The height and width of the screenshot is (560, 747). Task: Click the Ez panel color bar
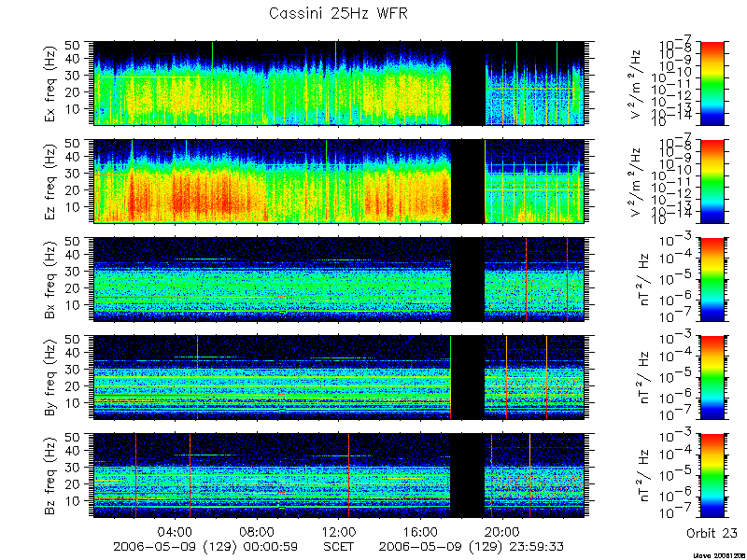(x=712, y=181)
